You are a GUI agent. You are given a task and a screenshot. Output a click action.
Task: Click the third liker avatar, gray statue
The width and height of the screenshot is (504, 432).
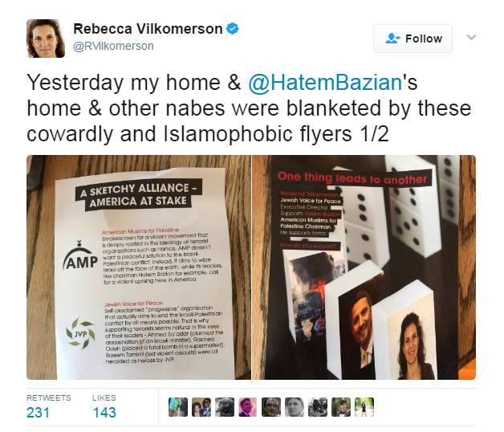225,407
